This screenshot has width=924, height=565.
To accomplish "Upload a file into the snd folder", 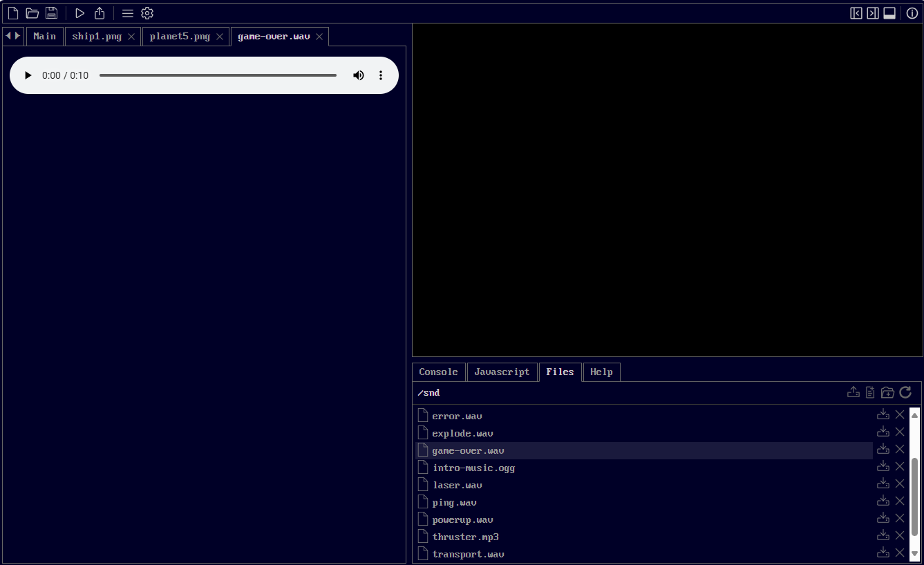I will (853, 392).
